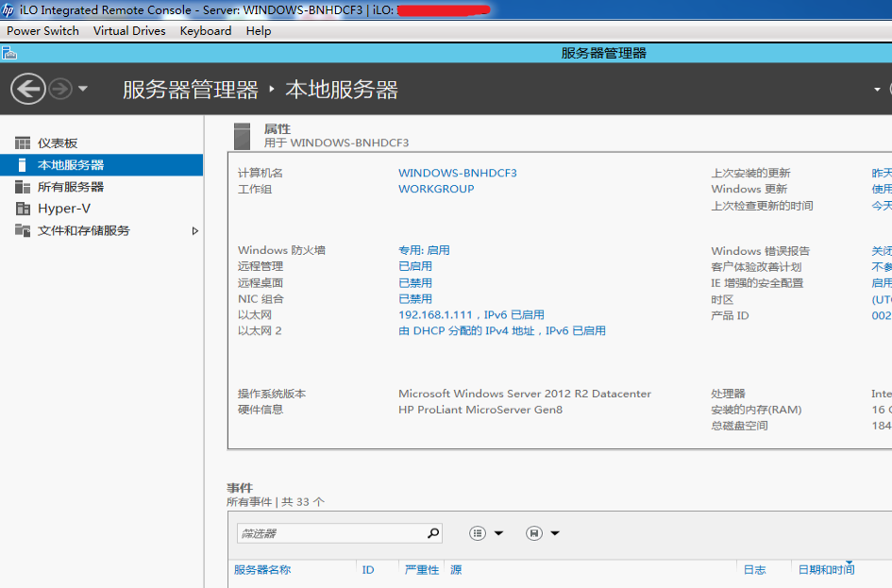Click firewall status 专用: 启用 link
The width and height of the screenshot is (892, 588).
click(424, 250)
